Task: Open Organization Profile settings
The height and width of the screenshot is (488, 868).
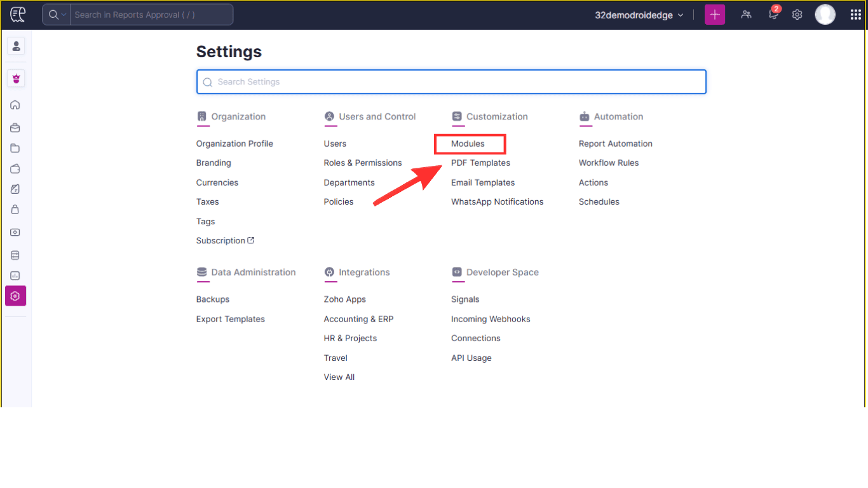Action: [x=234, y=144]
